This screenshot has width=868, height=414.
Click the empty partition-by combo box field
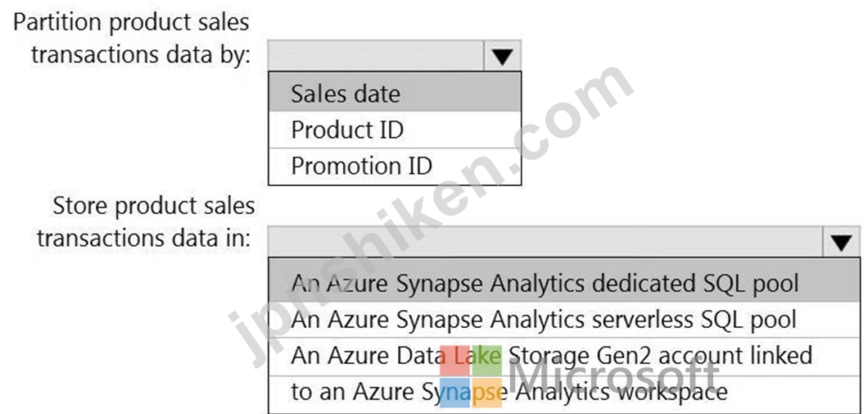[x=376, y=56]
